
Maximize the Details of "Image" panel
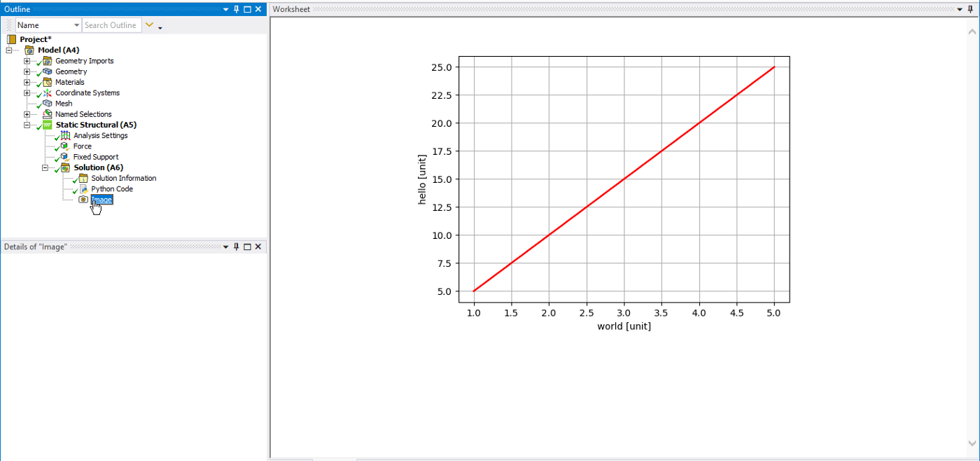point(247,247)
